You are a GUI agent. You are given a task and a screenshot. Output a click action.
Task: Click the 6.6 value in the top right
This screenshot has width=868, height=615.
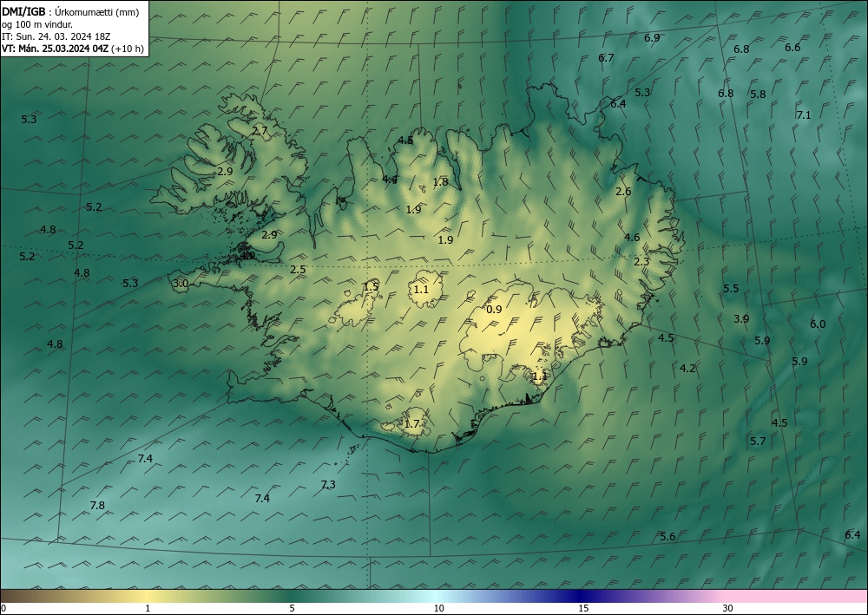pyautogui.click(x=792, y=48)
